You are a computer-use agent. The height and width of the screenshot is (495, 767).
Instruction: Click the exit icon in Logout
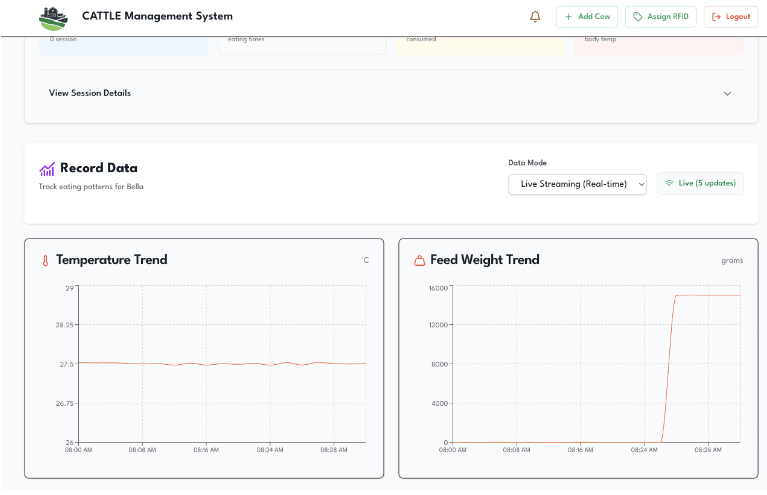click(x=716, y=17)
